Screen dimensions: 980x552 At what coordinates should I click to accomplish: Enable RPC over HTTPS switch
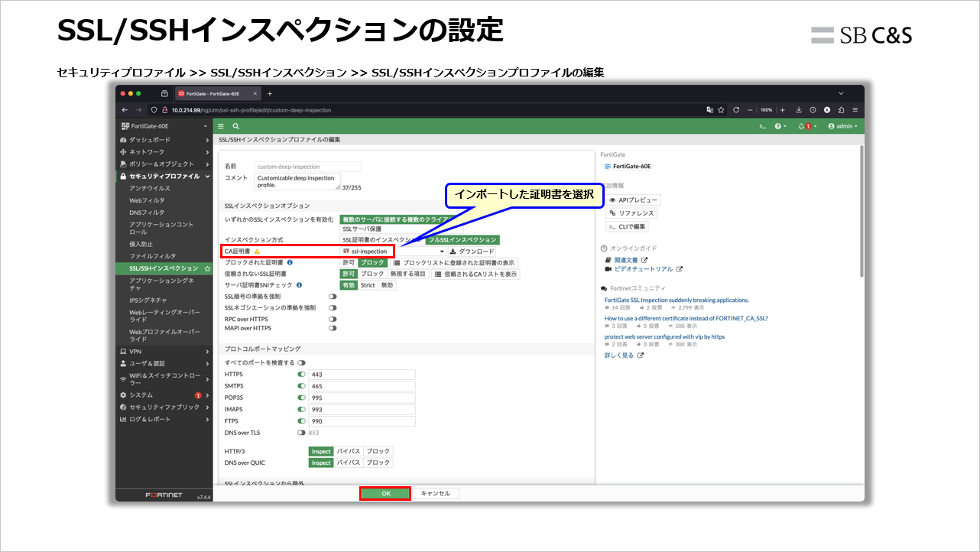(x=333, y=319)
